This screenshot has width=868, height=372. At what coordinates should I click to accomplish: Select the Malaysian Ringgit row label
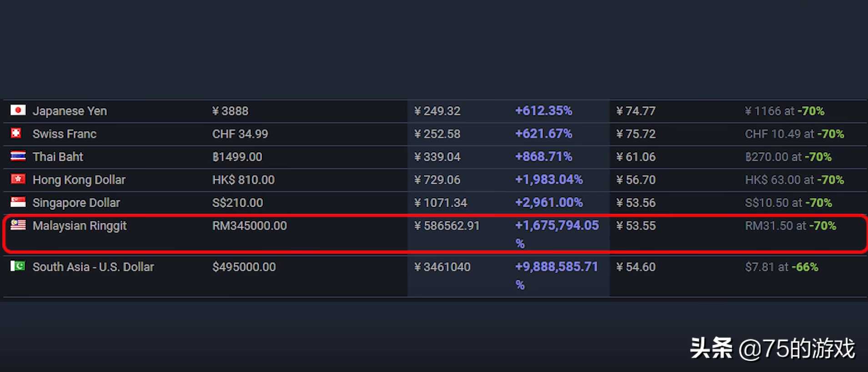80,226
